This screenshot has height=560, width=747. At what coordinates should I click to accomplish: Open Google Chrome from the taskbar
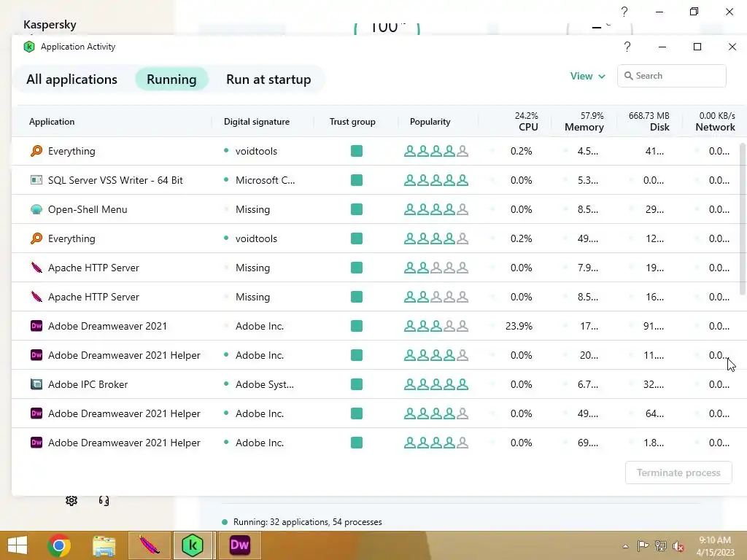(x=59, y=545)
